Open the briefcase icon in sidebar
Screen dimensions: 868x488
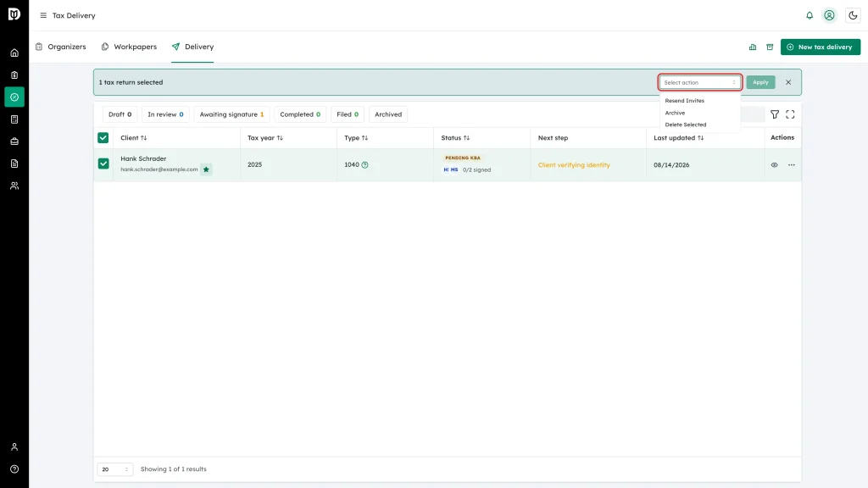click(14, 141)
